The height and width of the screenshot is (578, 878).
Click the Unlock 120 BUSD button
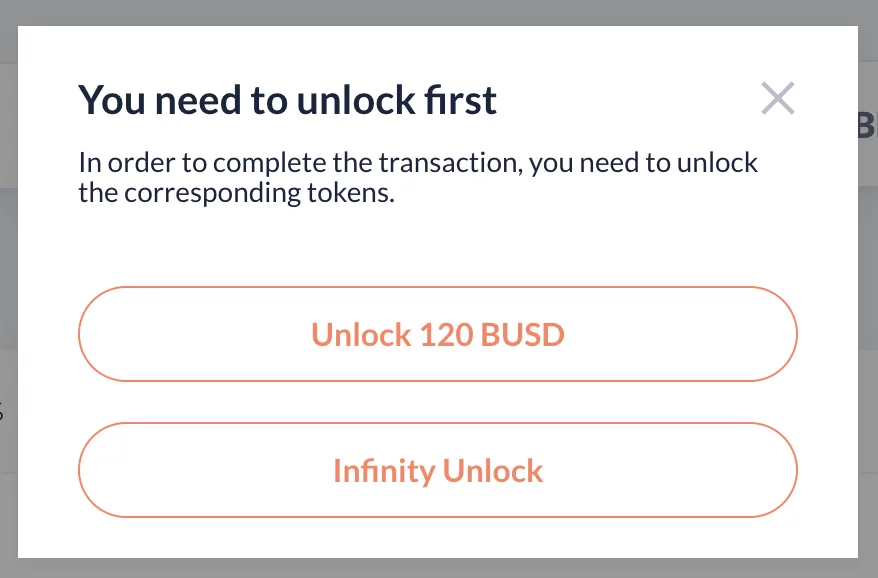(438, 334)
